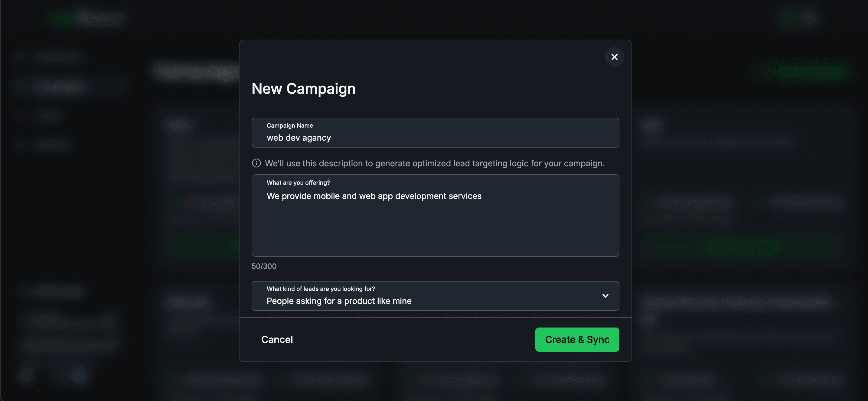The width and height of the screenshot is (868, 401).
Task: Click the 'What kind of leads are you looking for?' label
Action: point(321,289)
